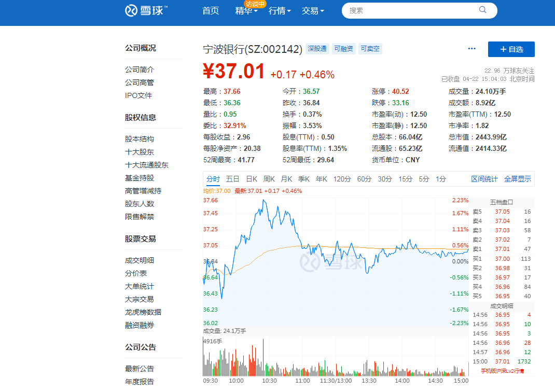Click the 可融资 tag badge
This screenshot has height=392, width=555.
(343, 49)
